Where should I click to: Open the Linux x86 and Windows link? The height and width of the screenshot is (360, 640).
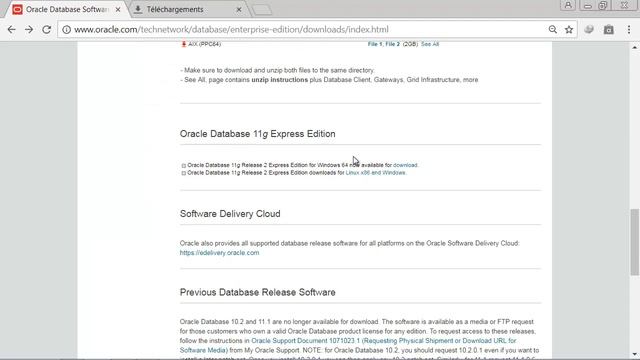point(376,173)
